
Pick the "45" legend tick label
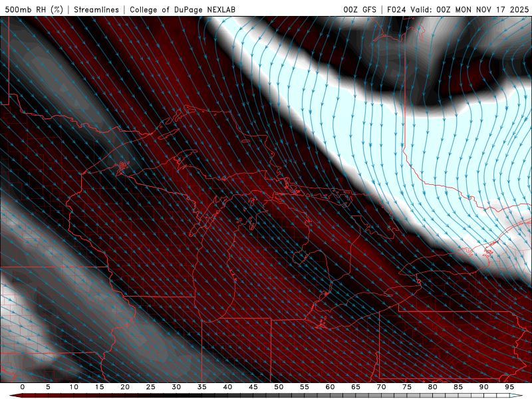pyautogui.click(x=253, y=387)
